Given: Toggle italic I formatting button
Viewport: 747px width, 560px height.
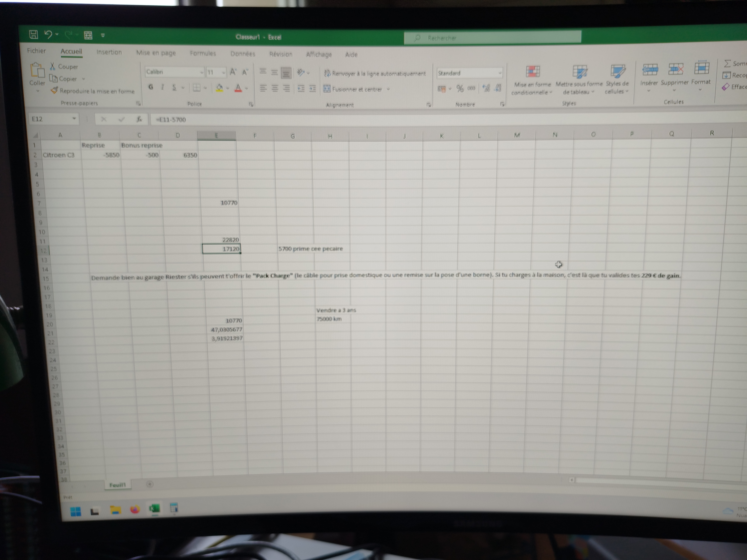Looking at the screenshot, I should [x=162, y=87].
